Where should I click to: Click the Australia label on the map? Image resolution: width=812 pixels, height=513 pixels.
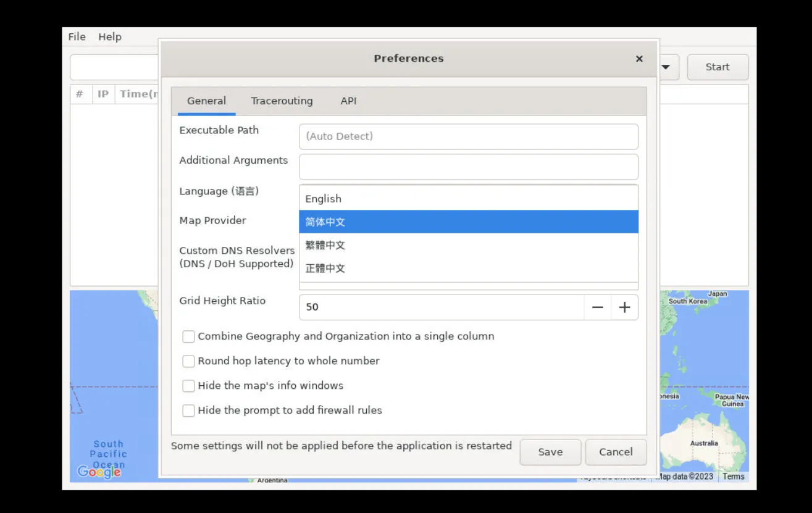tap(704, 443)
